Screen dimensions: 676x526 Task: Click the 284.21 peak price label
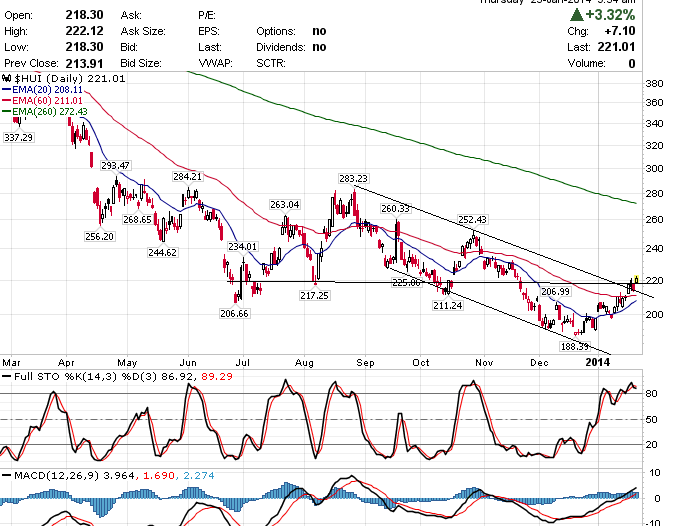tap(187, 176)
